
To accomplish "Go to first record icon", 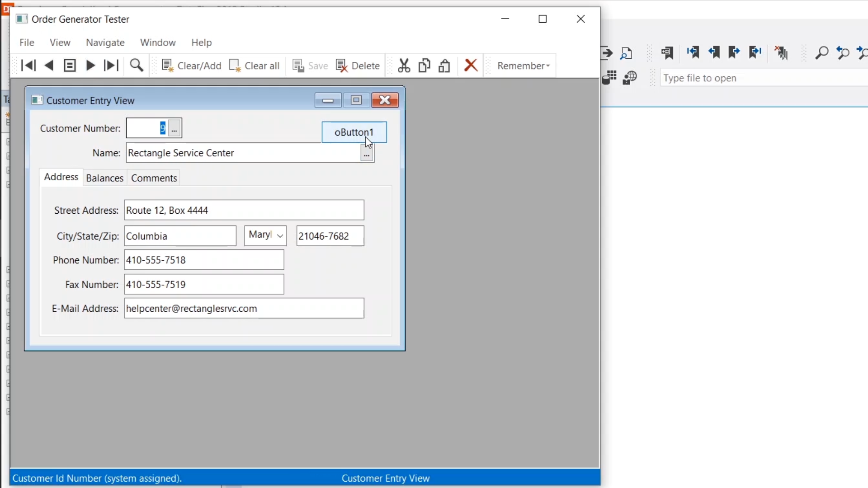I will (28, 66).
